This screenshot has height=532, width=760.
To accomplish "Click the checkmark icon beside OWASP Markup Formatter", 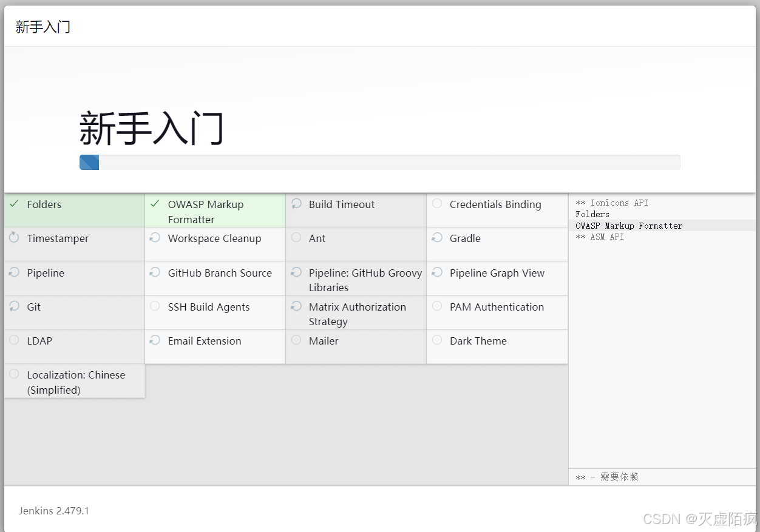I will [x=155, y=204].
